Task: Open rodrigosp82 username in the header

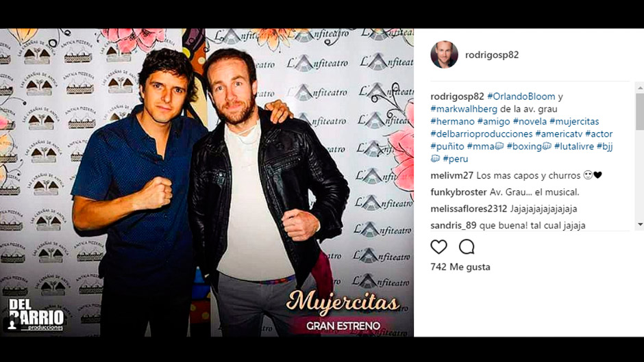Action: 492,55
